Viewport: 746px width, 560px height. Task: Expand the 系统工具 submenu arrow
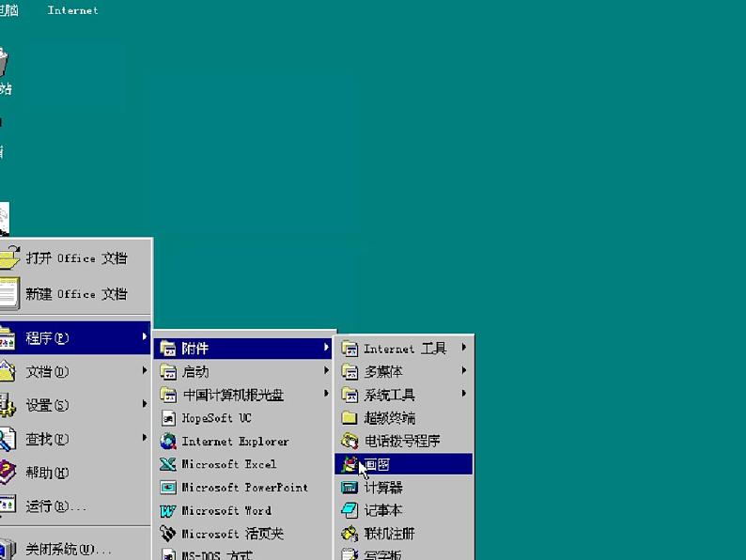(464, 393)
